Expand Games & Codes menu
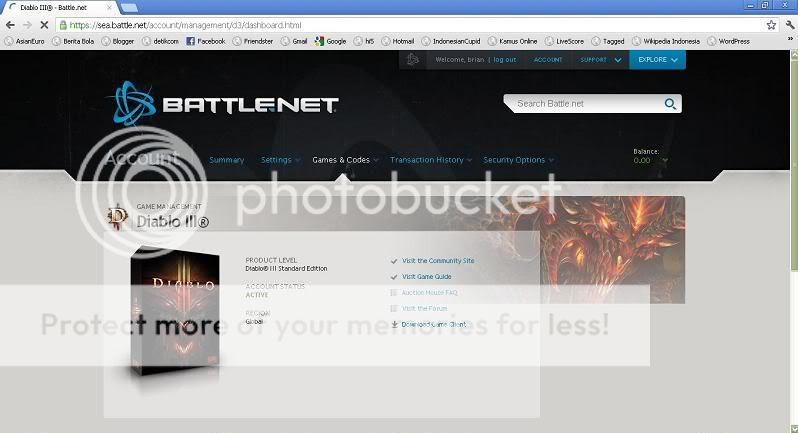Screen dimensions: 798x433 coord(346,160)
